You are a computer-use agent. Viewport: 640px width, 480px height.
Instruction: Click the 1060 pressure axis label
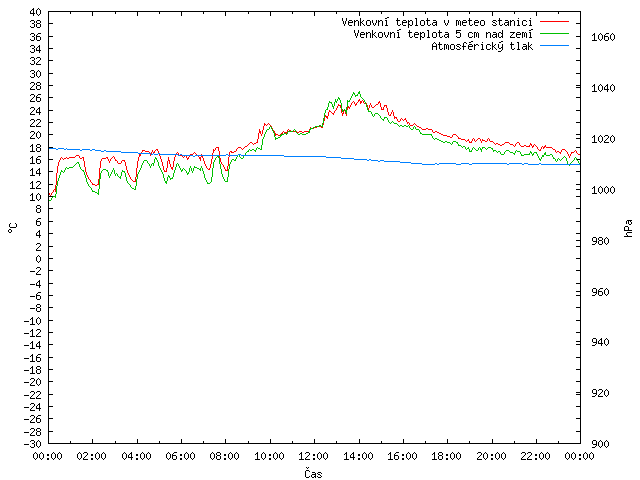[603, 37]
